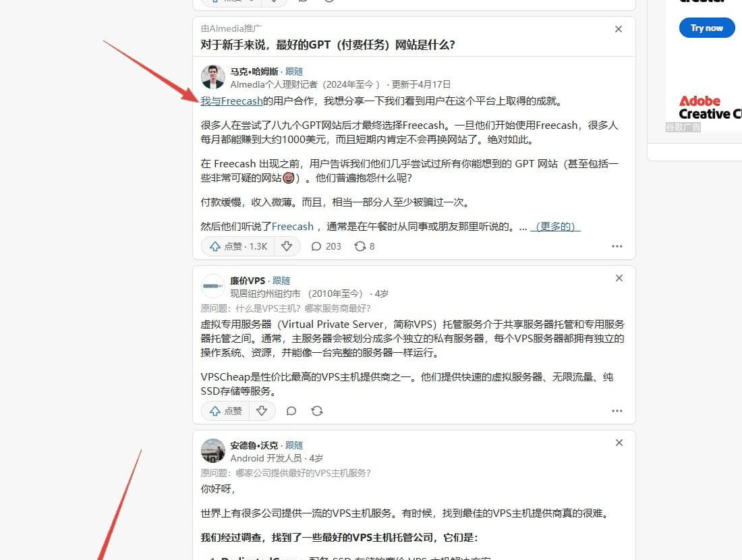Open the 我与Freecash link

231,101
